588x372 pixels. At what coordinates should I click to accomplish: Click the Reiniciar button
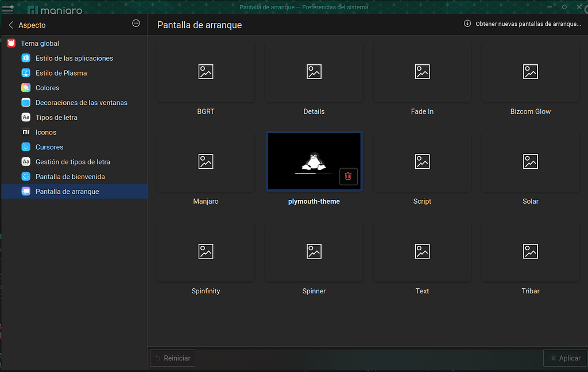pos(172,358)
